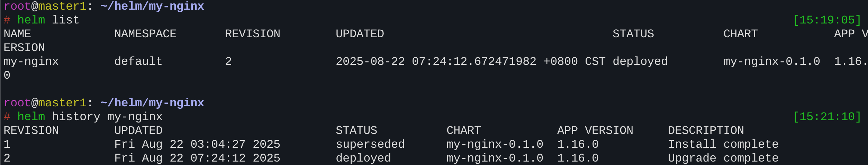
Task: Click the NAMESPACE column header
Action: (x=145, y=34)
